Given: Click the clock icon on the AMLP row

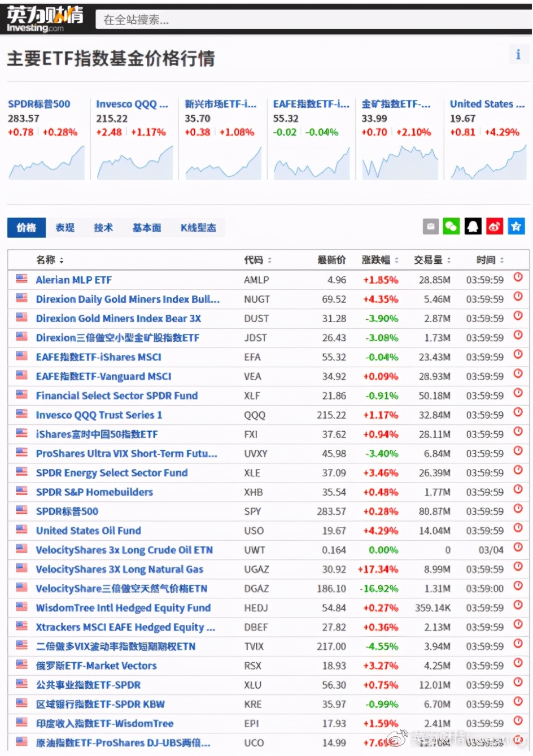Looking at the screenshot, I should pos(518,277).
